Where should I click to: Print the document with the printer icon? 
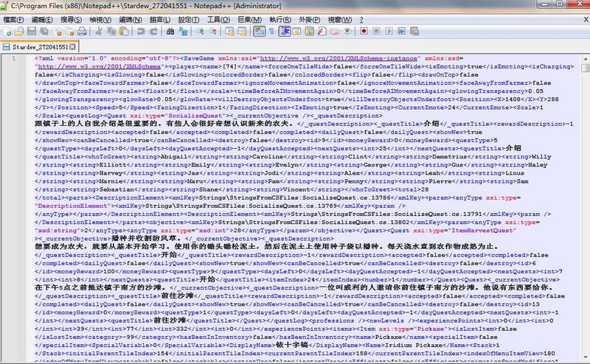click(x=83, y=32)
